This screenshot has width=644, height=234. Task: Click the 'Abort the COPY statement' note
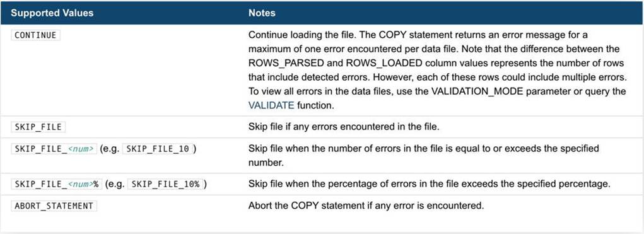(366, 206)
